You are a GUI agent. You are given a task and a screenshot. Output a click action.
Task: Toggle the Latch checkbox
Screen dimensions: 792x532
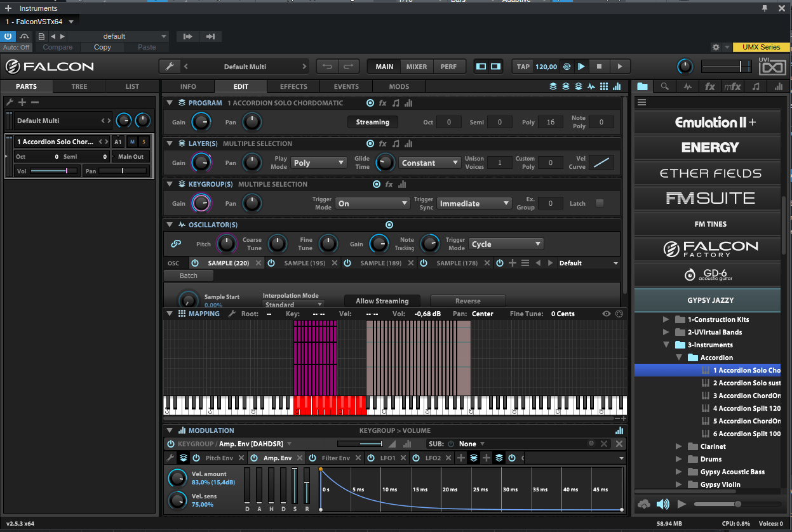(x=599, y=203)
